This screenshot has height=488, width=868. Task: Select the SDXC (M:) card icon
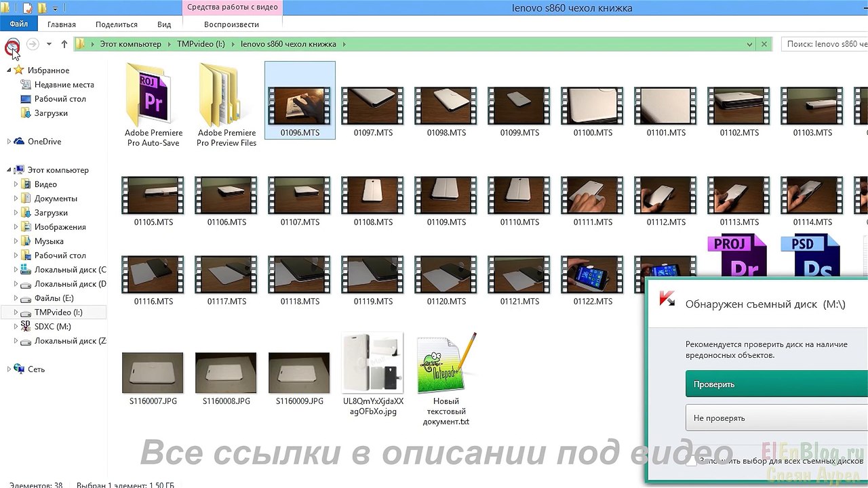tap(26, 327)
